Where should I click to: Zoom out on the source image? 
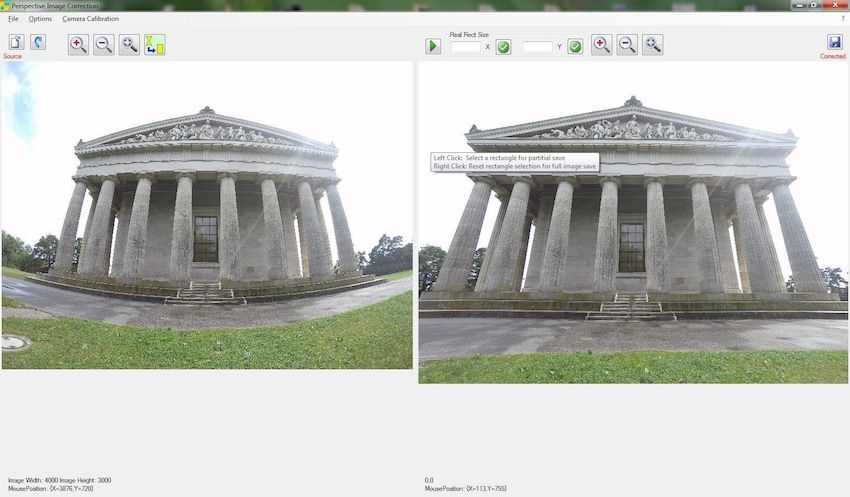pyautogui.click(x=104, y=44)
